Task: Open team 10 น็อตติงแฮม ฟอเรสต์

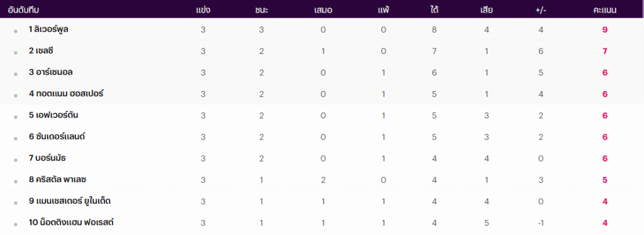Action: tap(71, 222)
